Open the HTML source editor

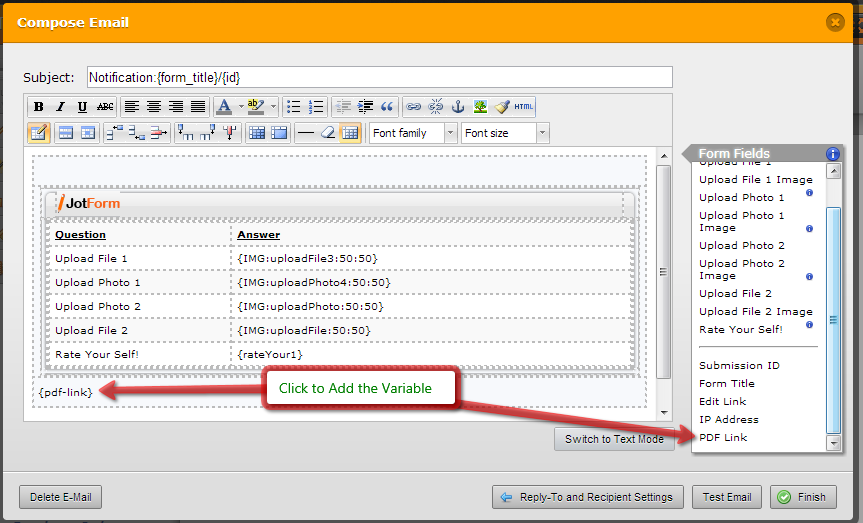tap(524, 107)
